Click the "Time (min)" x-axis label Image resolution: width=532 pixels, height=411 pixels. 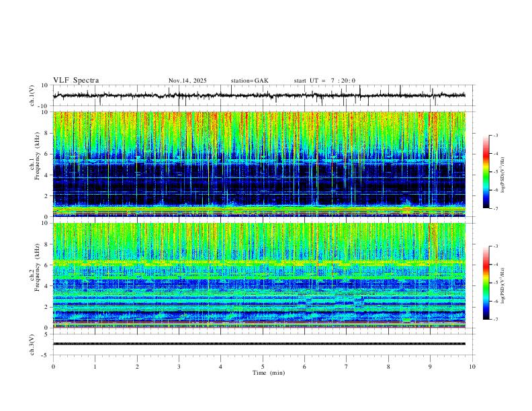tap(269, 373)
